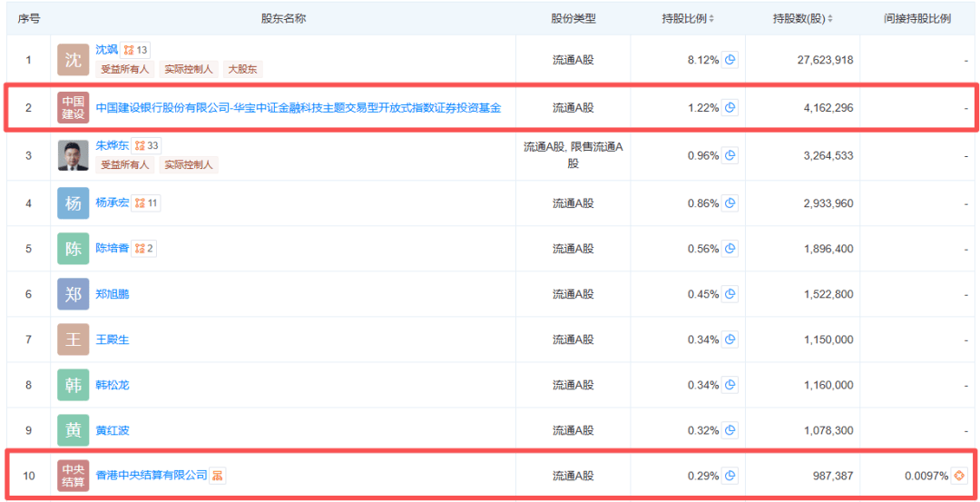The height and width of the screenshot is (502, 980).
Task: Click 朱烨东's 实际控制人 tag
Action: 189,165
